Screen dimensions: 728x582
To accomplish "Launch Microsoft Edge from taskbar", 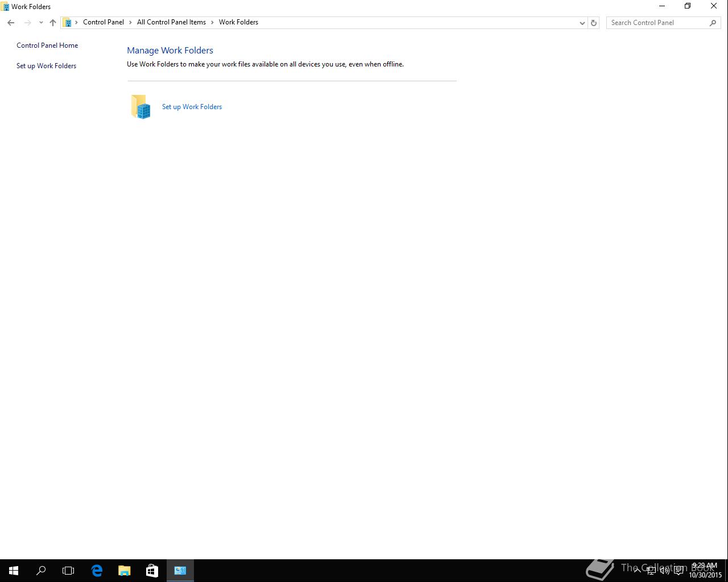I will pos(97,571).
